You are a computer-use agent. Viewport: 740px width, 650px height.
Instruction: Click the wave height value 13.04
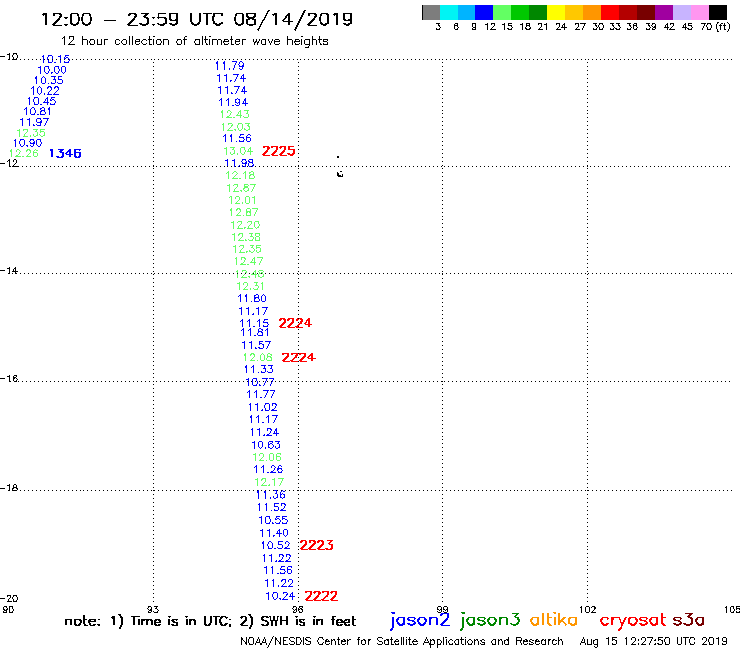pos(238,151)
